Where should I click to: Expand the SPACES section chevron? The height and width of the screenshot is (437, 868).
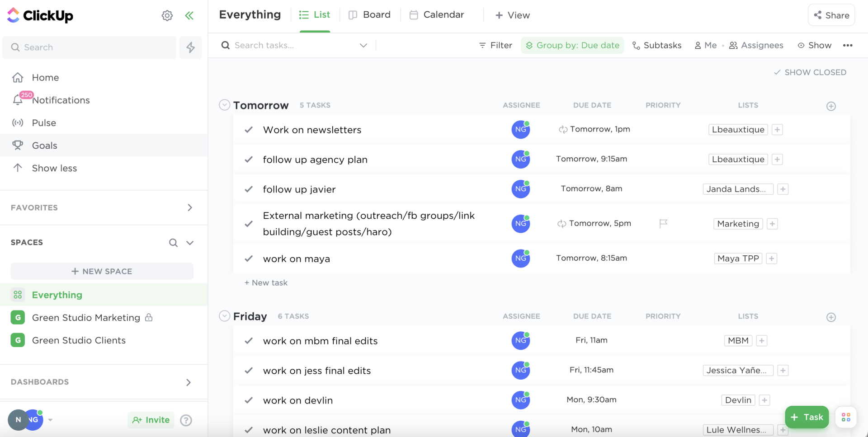click(x=190, y=243)
